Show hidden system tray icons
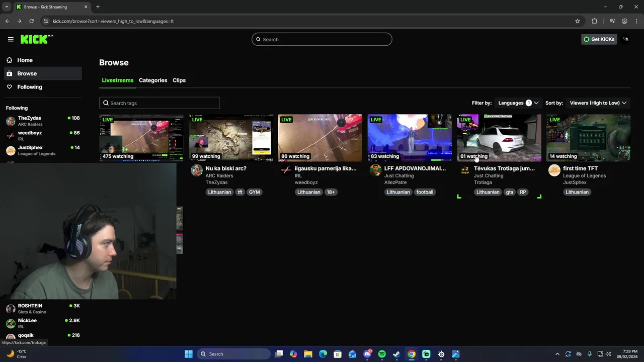 [557, 354]
